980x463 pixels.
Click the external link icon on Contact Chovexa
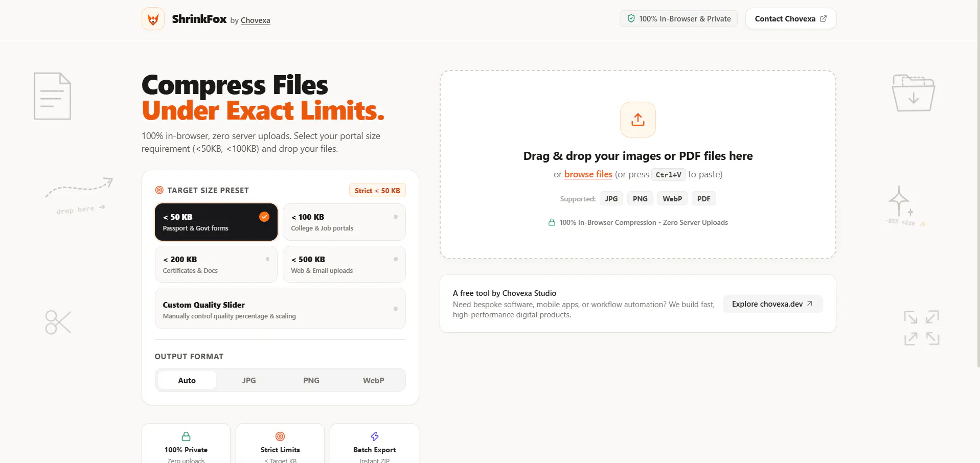click(x=823, y=19)
